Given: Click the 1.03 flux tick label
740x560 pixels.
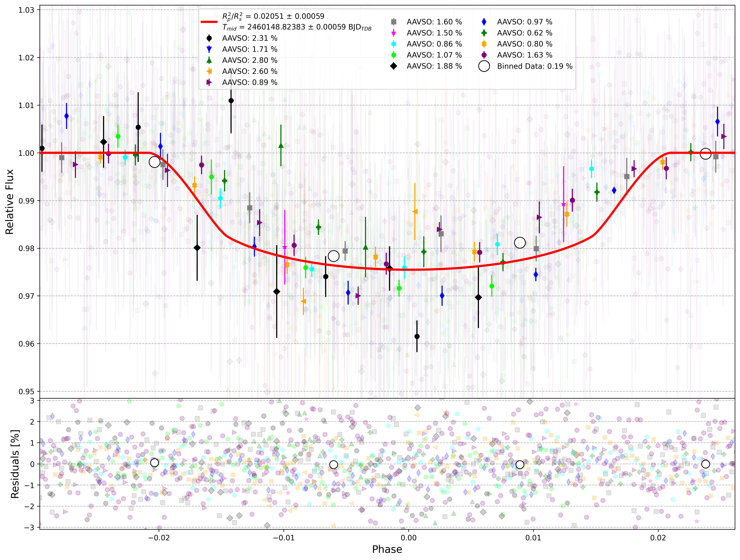Looking at the screenshot, I should click(27, 10).
